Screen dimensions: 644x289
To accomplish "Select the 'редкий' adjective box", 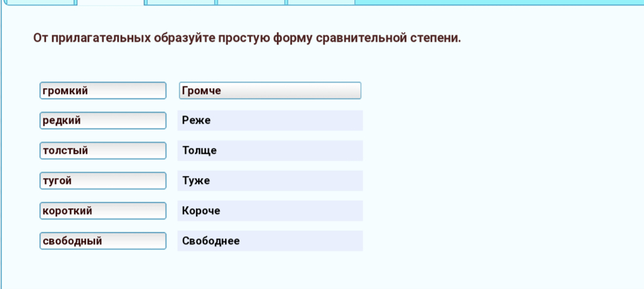I will (x=103, y=121).
